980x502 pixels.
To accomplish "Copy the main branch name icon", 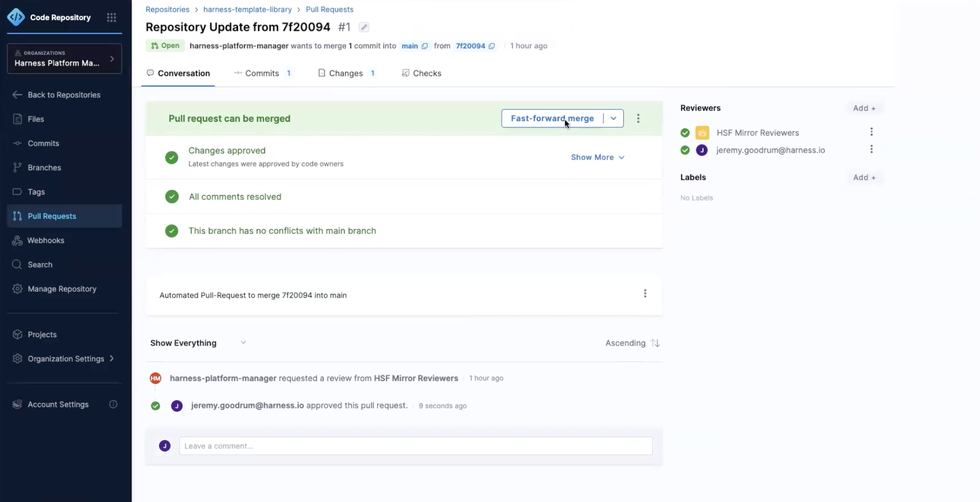I will [425, 46].
